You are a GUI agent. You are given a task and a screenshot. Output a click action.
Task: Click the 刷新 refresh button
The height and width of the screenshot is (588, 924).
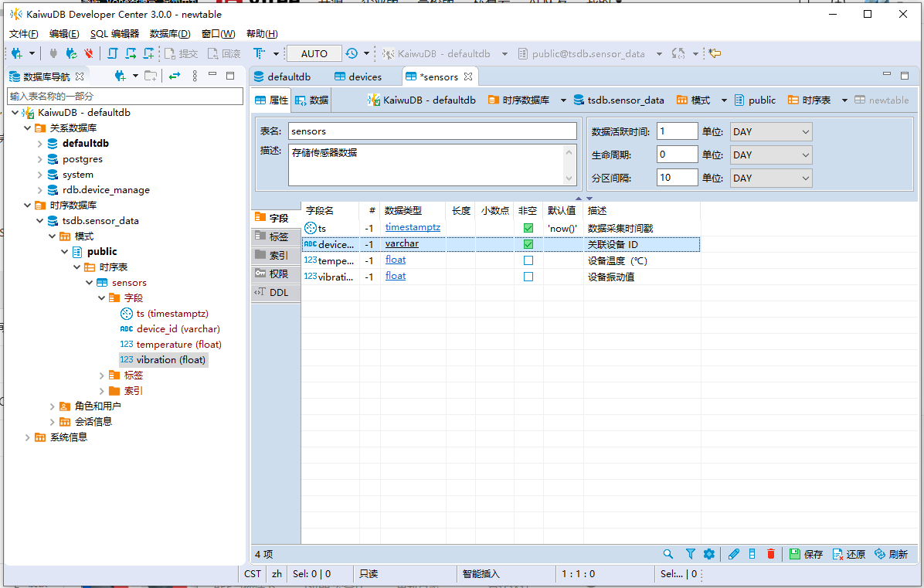(891, 554)
